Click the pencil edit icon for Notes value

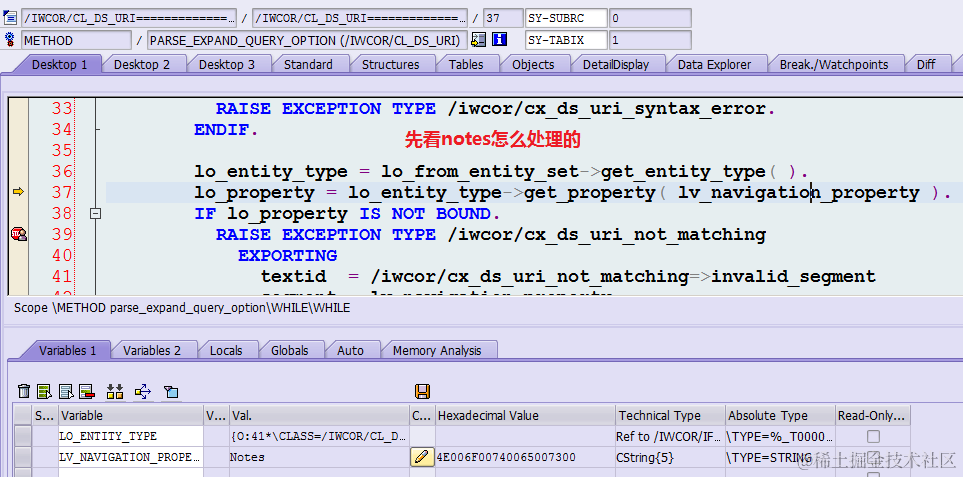[422, 457]
